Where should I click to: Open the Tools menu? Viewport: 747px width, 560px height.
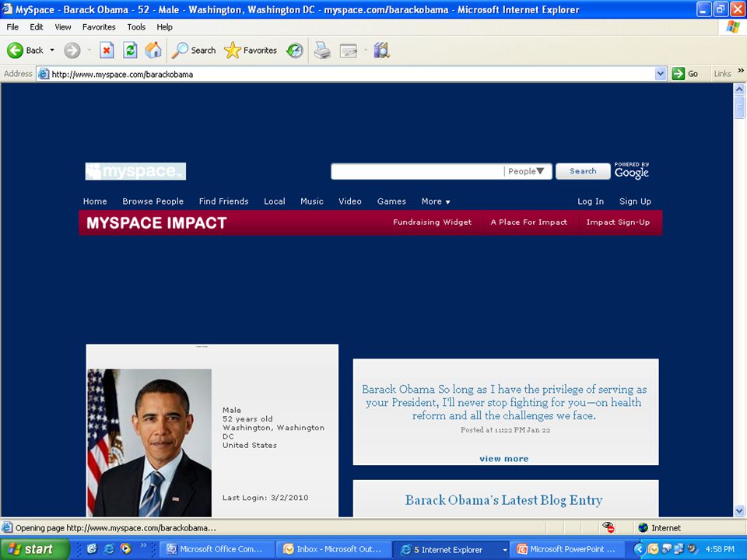click(136, 27)
